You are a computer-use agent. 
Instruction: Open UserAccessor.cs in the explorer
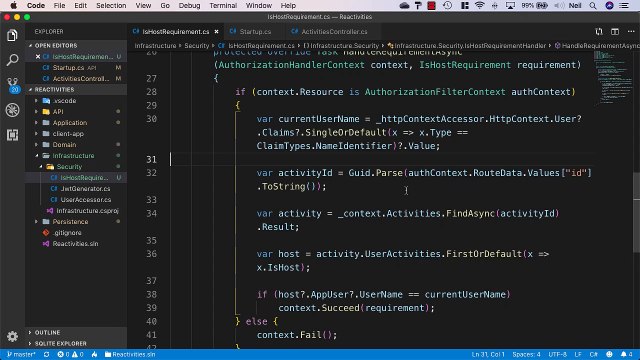[x=76, y=200]
